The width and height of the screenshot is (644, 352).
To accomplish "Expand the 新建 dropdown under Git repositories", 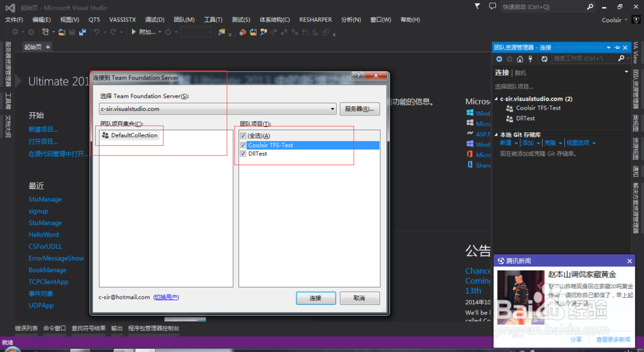I will 516,144.
